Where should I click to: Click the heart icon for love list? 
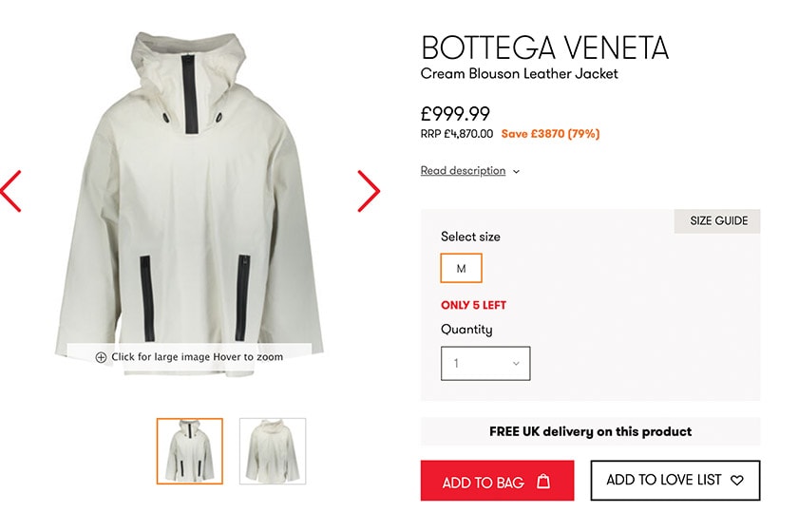(737, 481)
